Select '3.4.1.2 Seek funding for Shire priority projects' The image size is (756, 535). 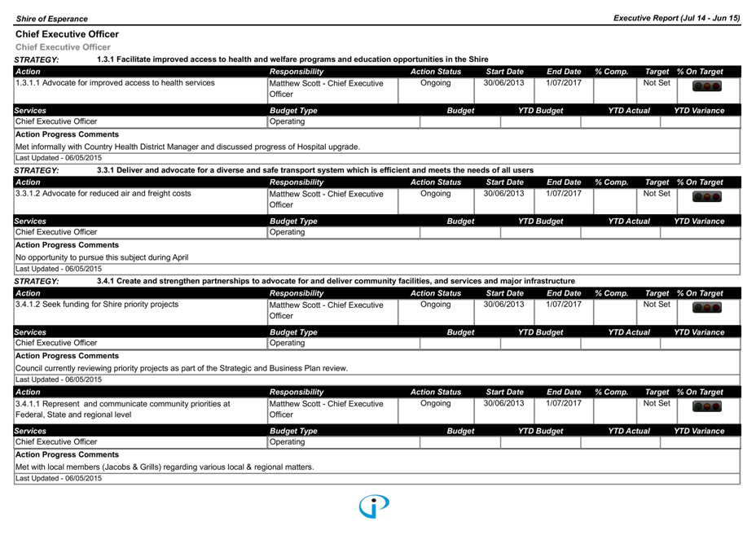[97, 304]
